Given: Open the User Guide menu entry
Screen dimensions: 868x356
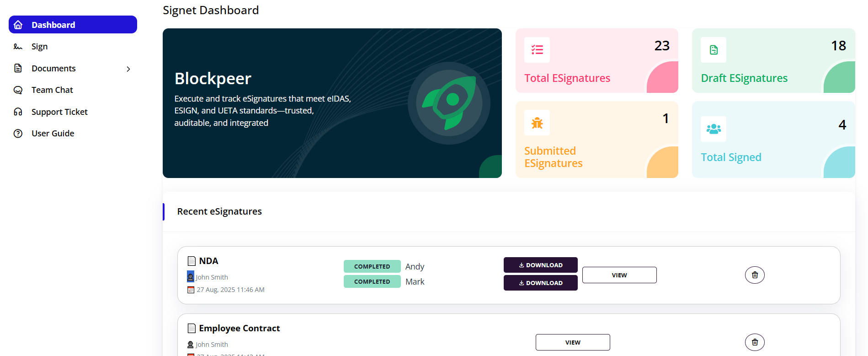Looking at the screenshot, I should (x=52, y=133).
